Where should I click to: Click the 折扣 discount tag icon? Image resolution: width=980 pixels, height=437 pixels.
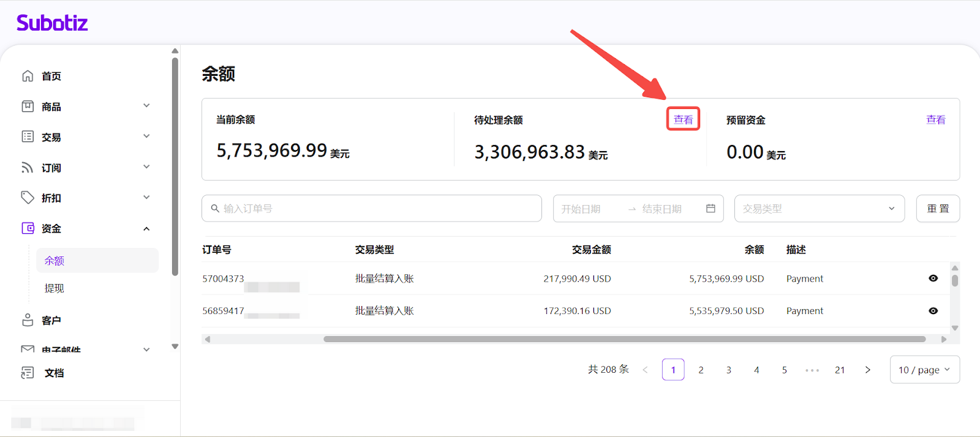tap(28, 198)
